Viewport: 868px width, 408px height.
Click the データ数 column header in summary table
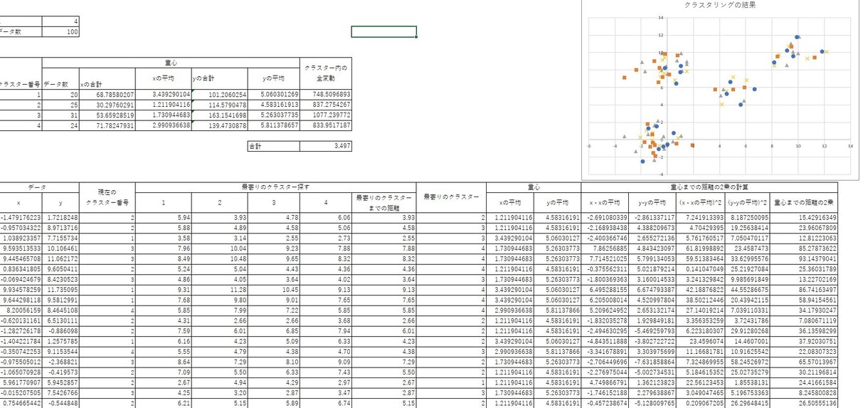[61, 85]
